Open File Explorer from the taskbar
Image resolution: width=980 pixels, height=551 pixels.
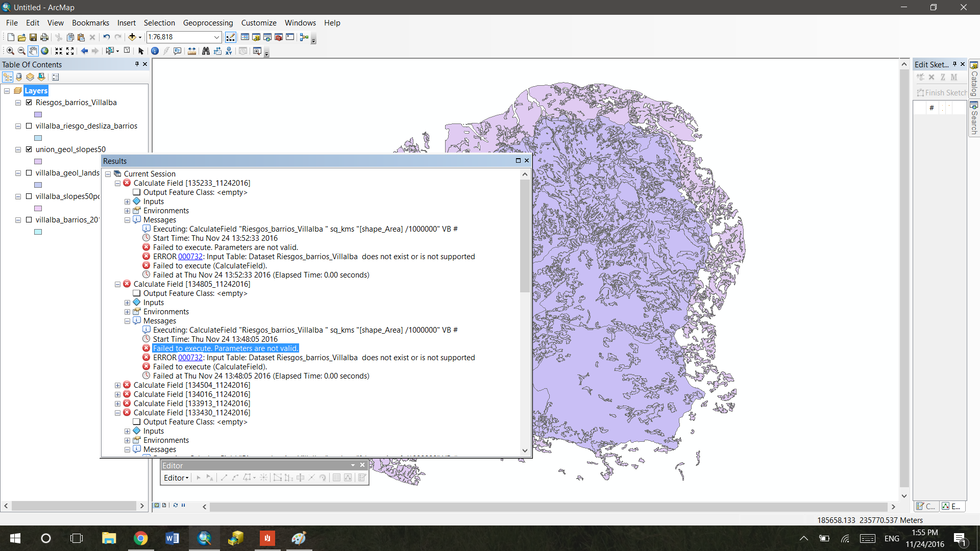[109, 538]
